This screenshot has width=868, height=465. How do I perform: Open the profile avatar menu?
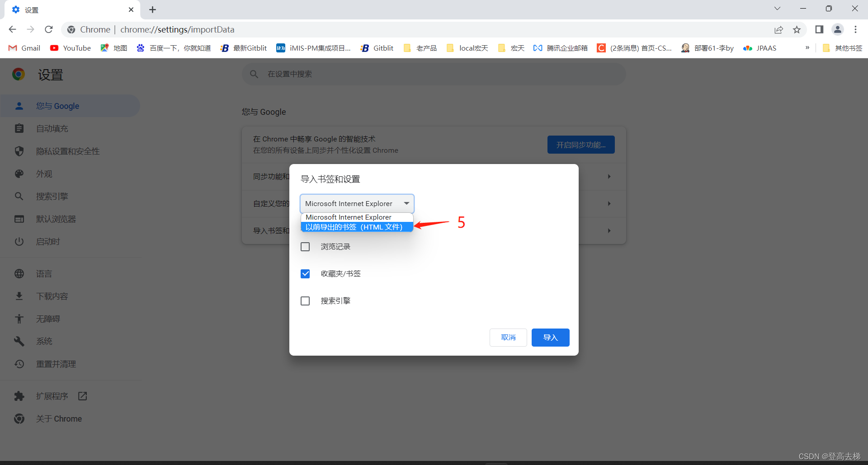click(x=838, y=29)
